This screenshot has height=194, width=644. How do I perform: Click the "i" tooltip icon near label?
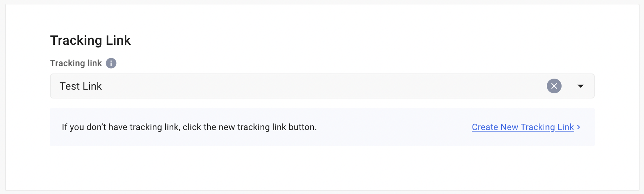[111, 63]
